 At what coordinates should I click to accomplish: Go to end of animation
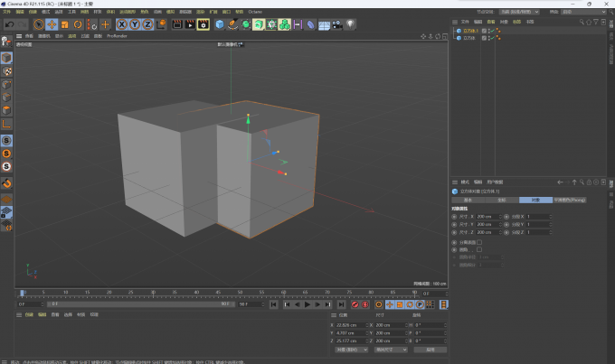(341, 304)
